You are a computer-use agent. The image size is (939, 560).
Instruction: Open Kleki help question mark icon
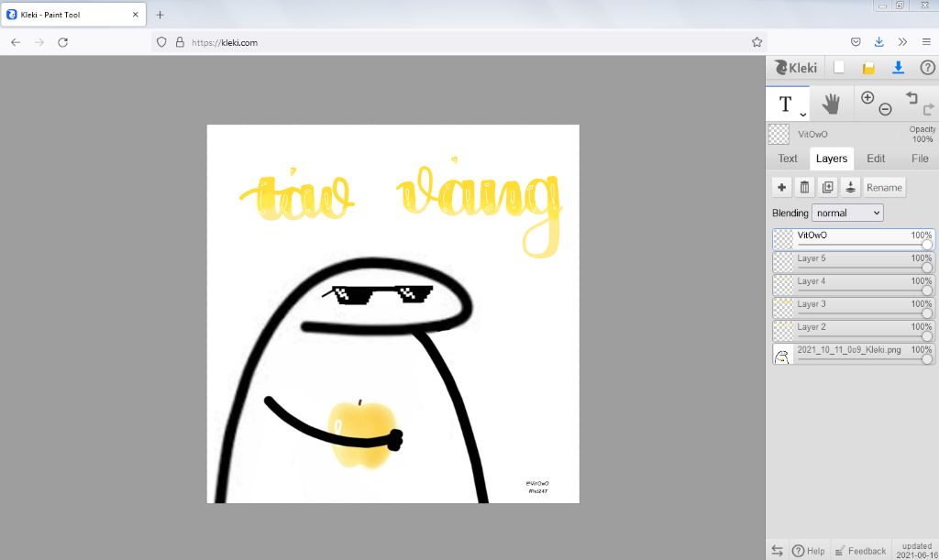click(x=927, y=68)
